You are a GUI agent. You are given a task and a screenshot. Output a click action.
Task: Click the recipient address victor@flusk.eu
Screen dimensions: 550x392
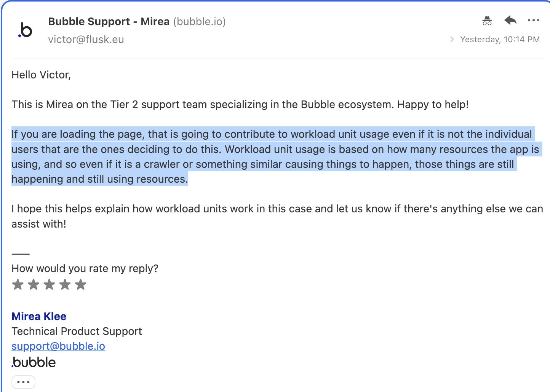pos(86,40)
